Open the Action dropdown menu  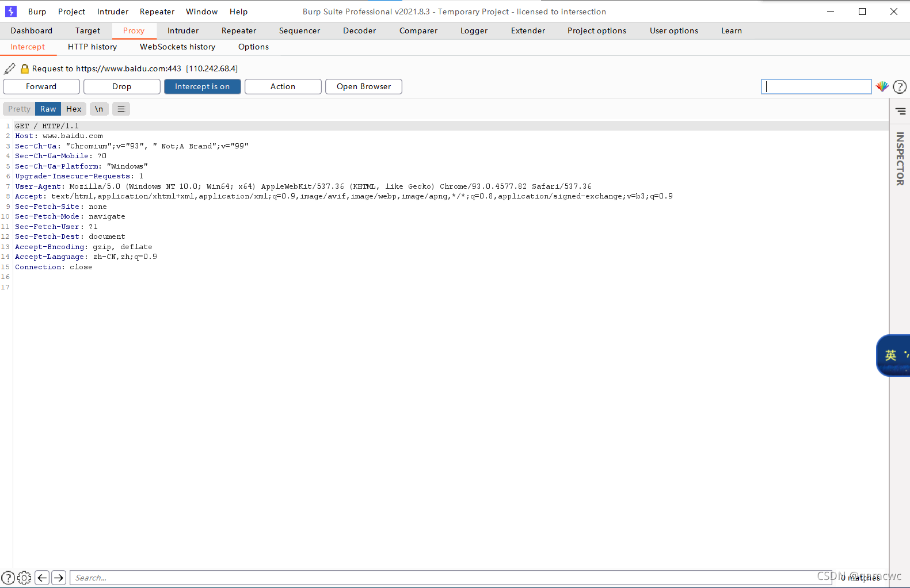tap(283, 86)
